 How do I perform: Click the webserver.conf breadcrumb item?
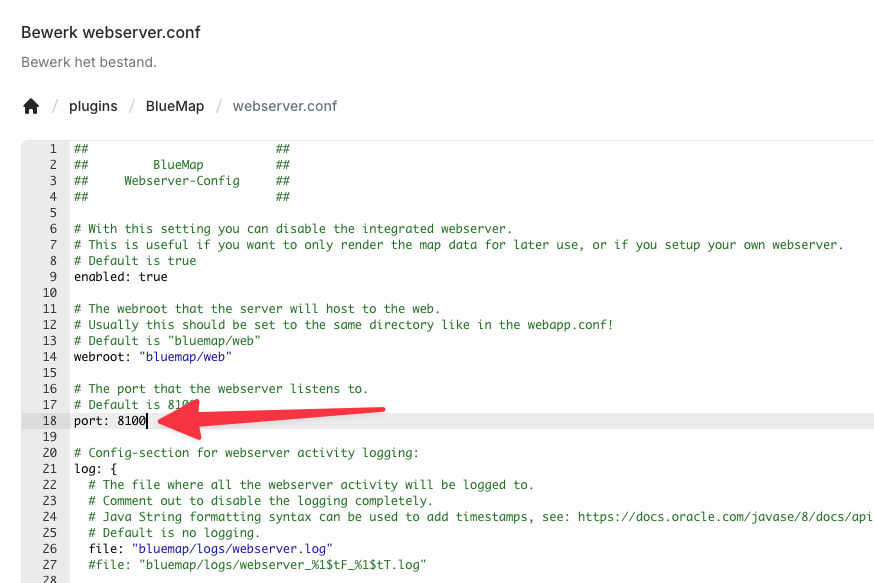[x=285, y=106]
